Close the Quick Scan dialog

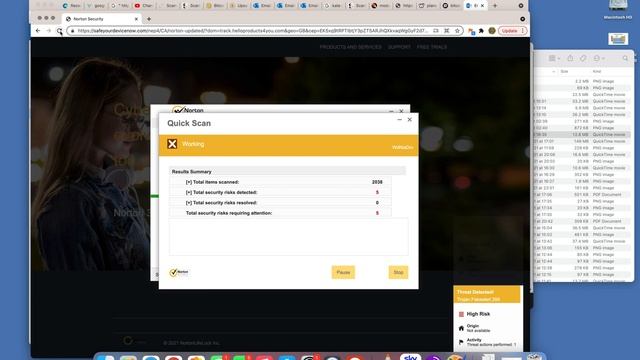click(x=410, y=120)
